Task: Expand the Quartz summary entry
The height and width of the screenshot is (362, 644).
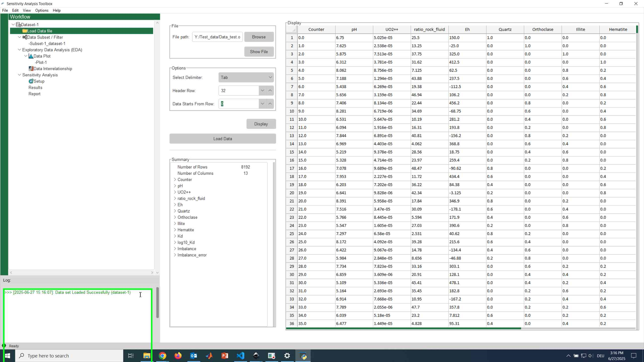Action: [175, 211]
